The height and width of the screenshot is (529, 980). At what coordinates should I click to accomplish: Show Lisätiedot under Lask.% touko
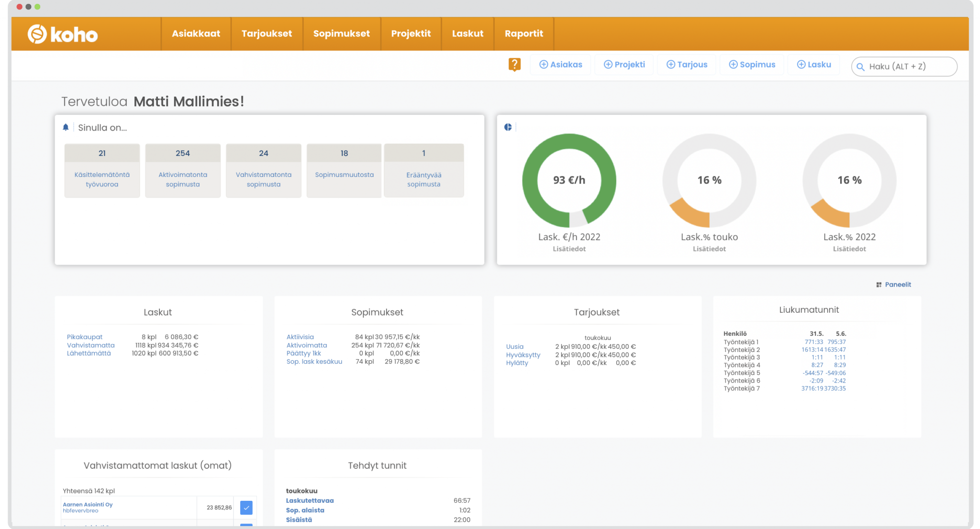coord(709,249)
